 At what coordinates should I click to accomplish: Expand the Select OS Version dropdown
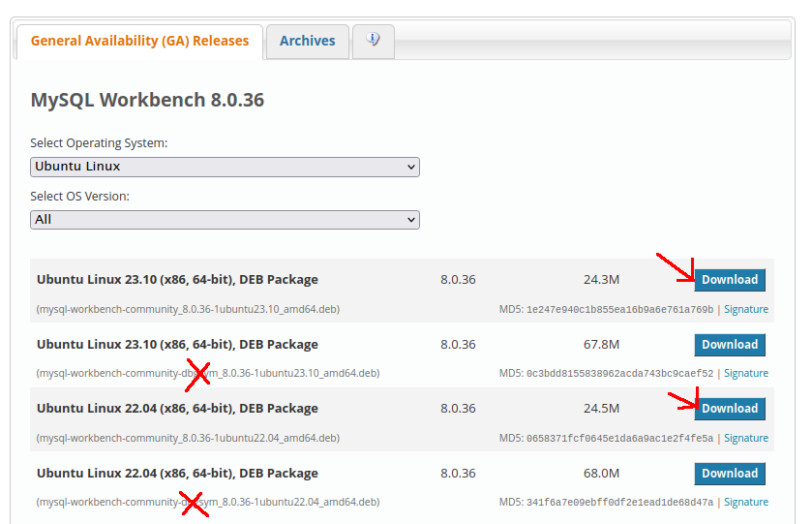point(225,220)
